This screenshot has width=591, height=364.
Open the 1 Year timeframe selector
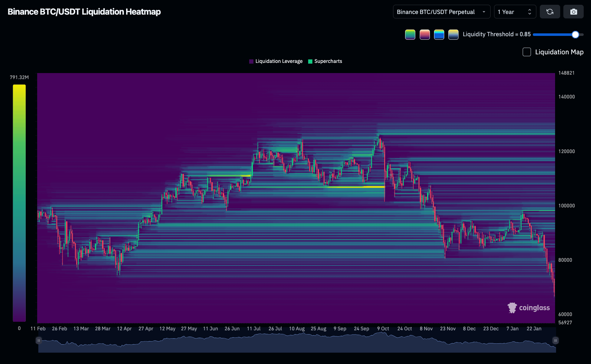coord(510,12)
